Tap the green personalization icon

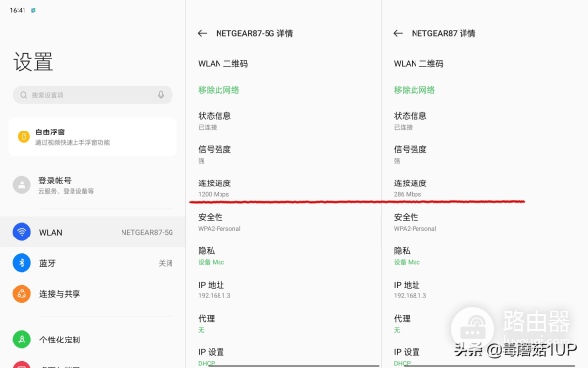tap(22, 340)
